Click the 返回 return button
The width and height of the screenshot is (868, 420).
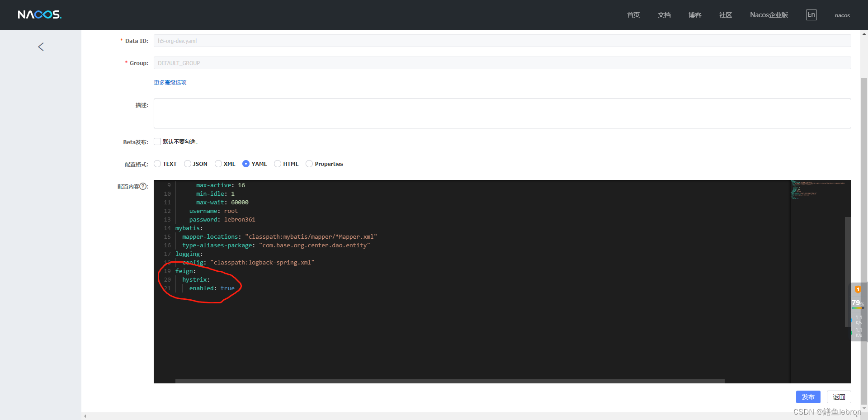click(x=839, y=396)
